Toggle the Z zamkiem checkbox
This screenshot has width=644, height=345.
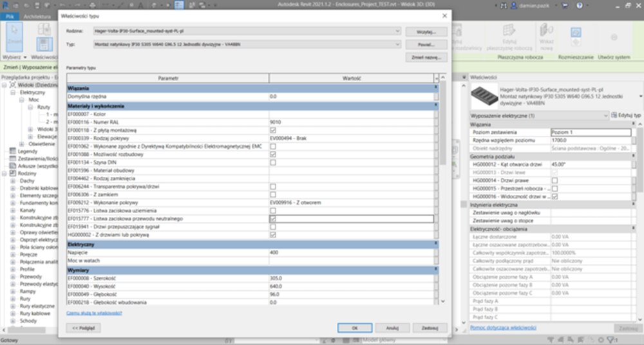tap(273, 194)
